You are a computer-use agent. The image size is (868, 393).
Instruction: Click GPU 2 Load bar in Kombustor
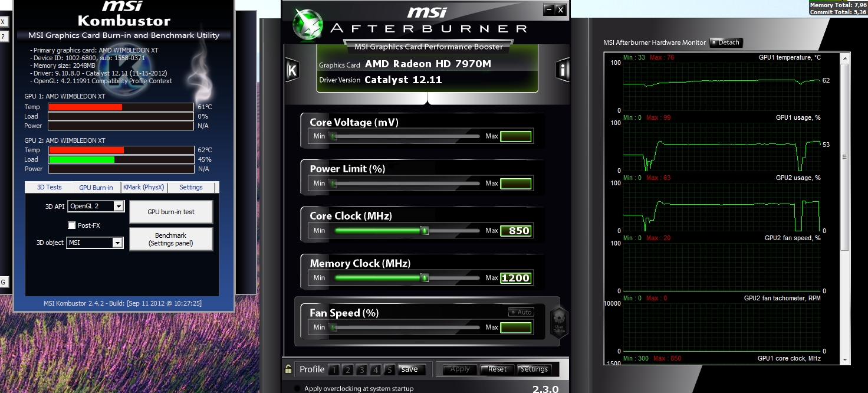pyautogui.click(x=121, y=159)
